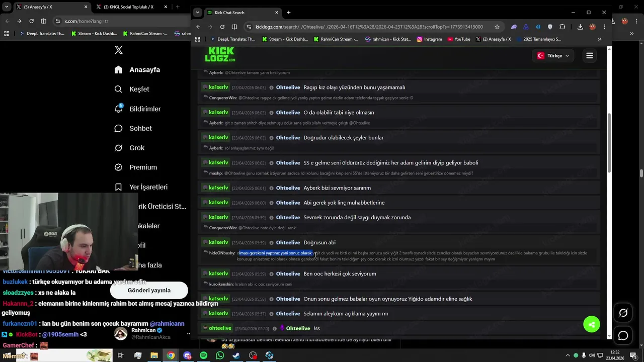
Task: Open the apps grid in Kicklogz bookmarks bar
Action: [198, 39]
